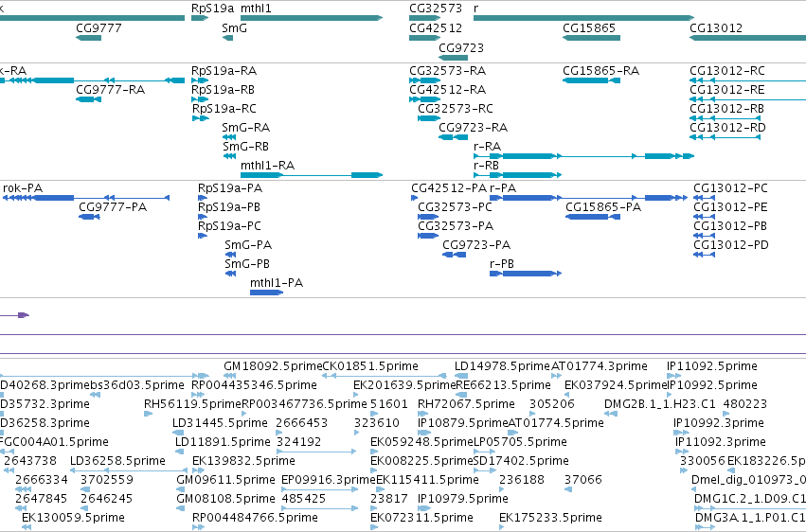The height and width of the screenshot is (532, 806).
Task: Open EST GM08108.5prime
Action: click(x=180, y=508)
